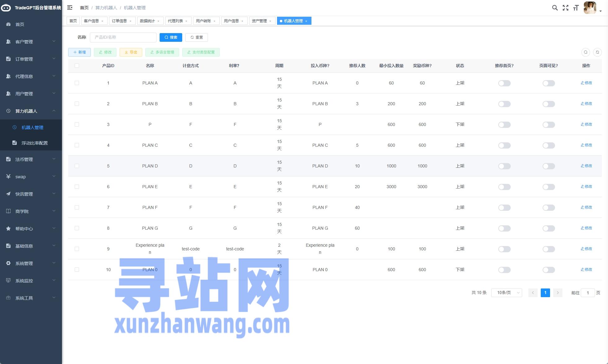Viewport: 608px width, 364px height.
Task: Close the 机器人管理 tab
Action: (306, 21)
